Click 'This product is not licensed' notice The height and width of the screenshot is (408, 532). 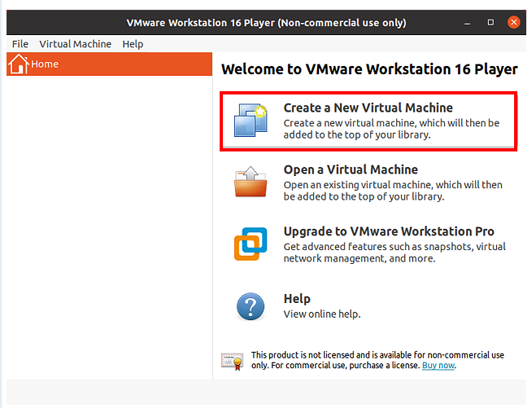377,360
